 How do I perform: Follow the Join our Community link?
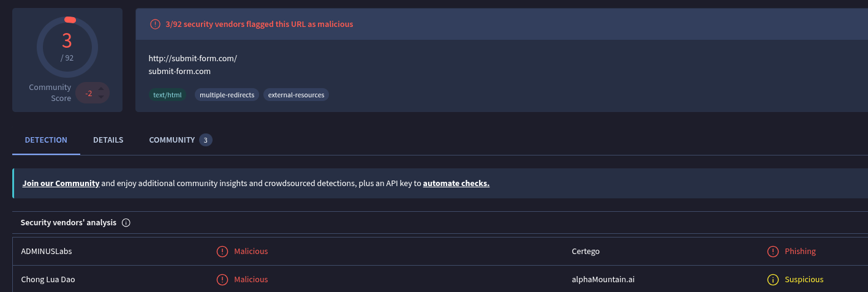tap(61, 183)
